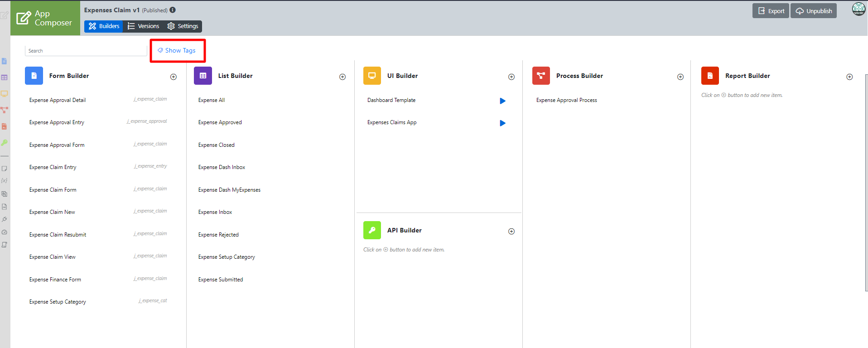Click the UI Builder yellow icon
Image resolution: width=868 pixels, height=348 pixels.
(x=372, y=76)
